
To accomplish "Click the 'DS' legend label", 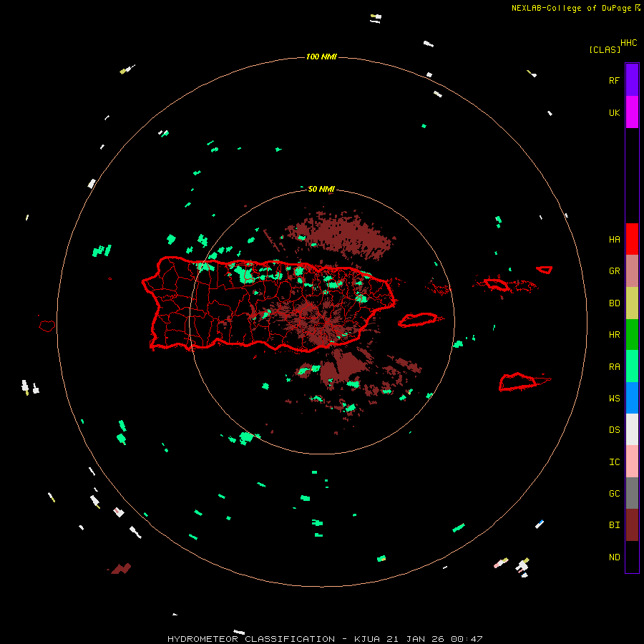I will [x=614, y=429].
